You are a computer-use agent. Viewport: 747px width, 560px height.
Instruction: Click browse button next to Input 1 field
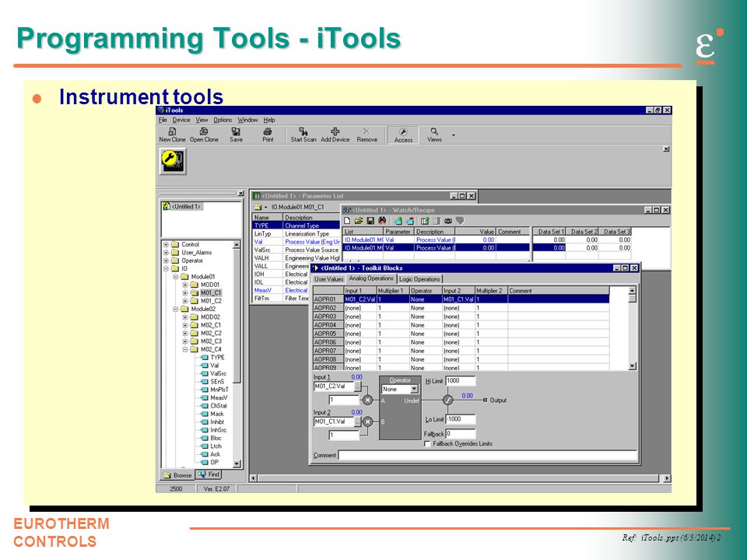357,387
